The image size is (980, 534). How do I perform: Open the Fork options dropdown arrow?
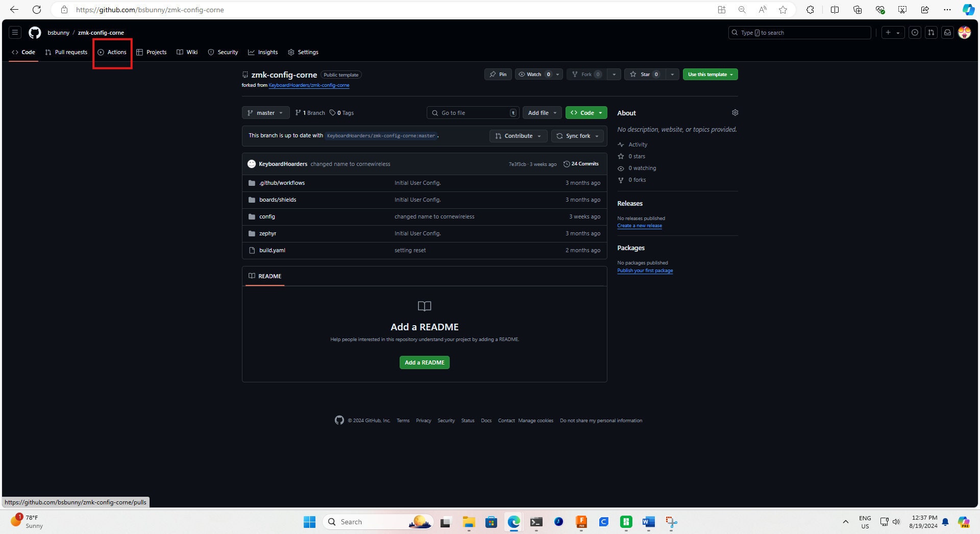tap(614, 75)
